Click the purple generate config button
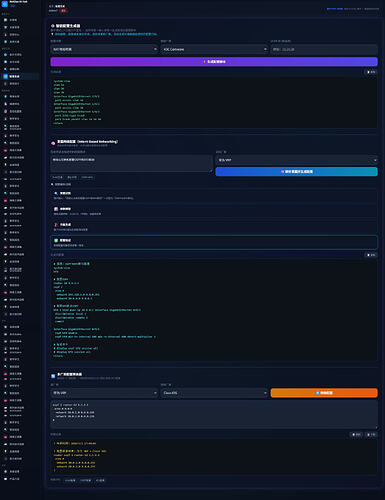 [214, 62]
